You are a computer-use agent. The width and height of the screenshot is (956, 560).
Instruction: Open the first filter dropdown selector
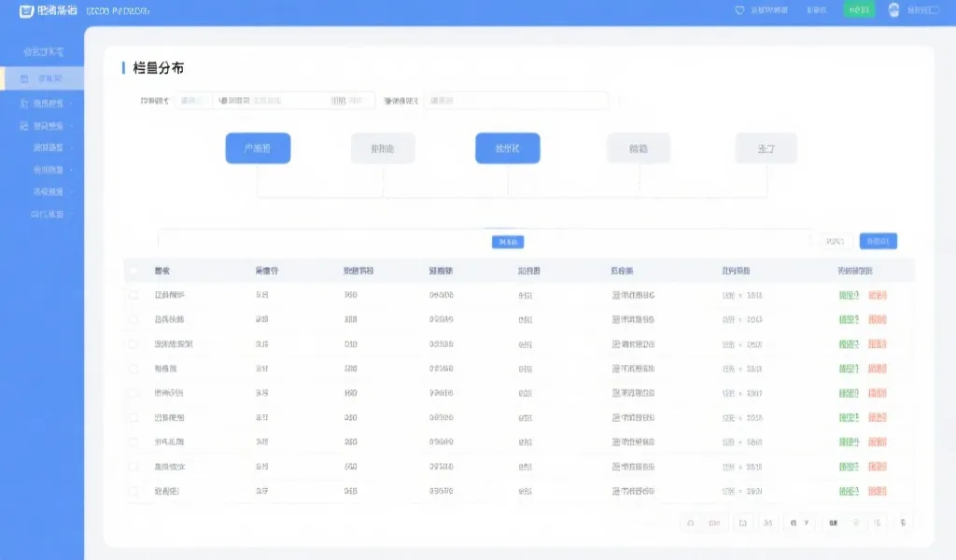pyautogui.click(x=192, y=100)
